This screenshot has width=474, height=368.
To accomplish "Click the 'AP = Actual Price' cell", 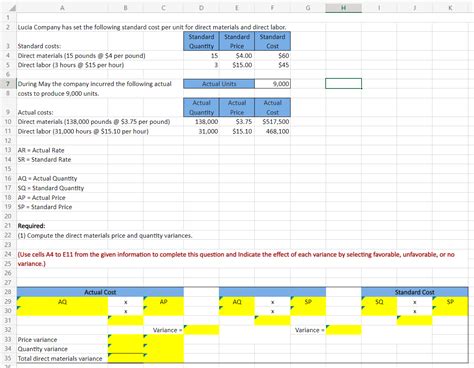I will point(41,197).
